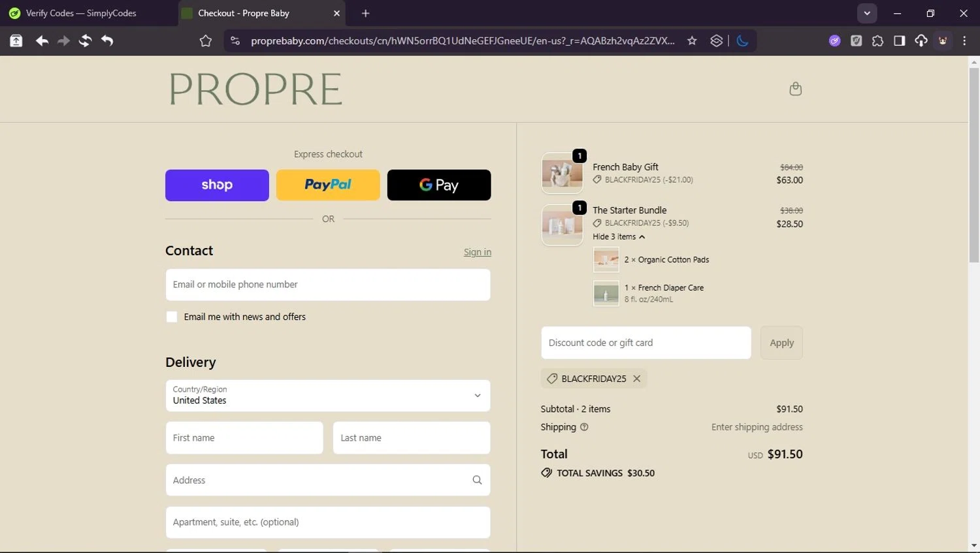The image size is (980, 553).
Task: Open the extensions puzzle icon
Action: coord(877,40)
